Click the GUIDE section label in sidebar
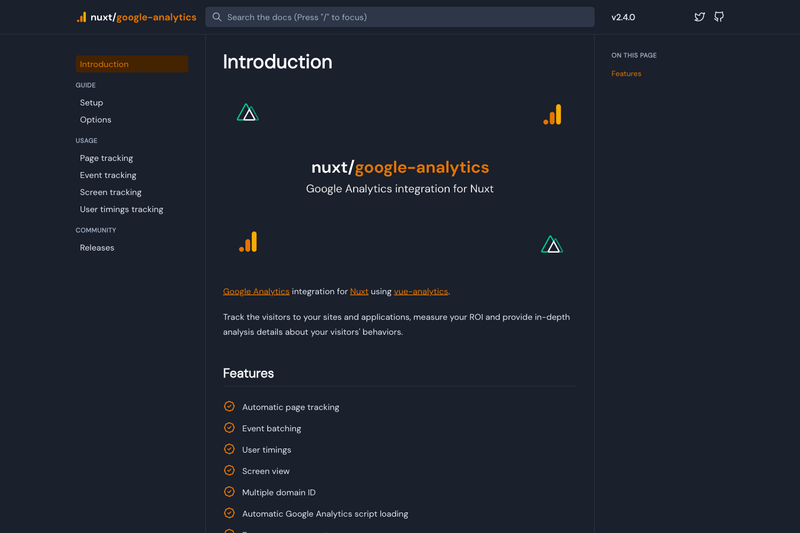The image size is (800, 533). pos(85,85)
